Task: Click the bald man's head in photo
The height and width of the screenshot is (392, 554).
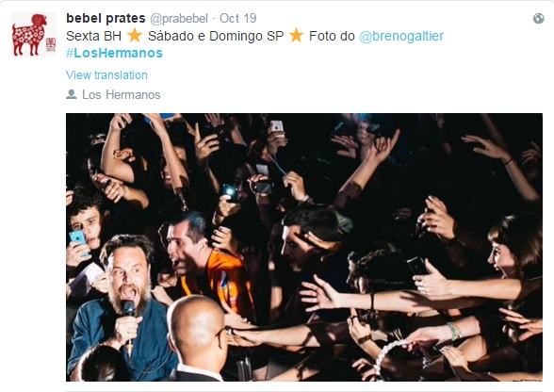Action: click(x=196, y=327)
